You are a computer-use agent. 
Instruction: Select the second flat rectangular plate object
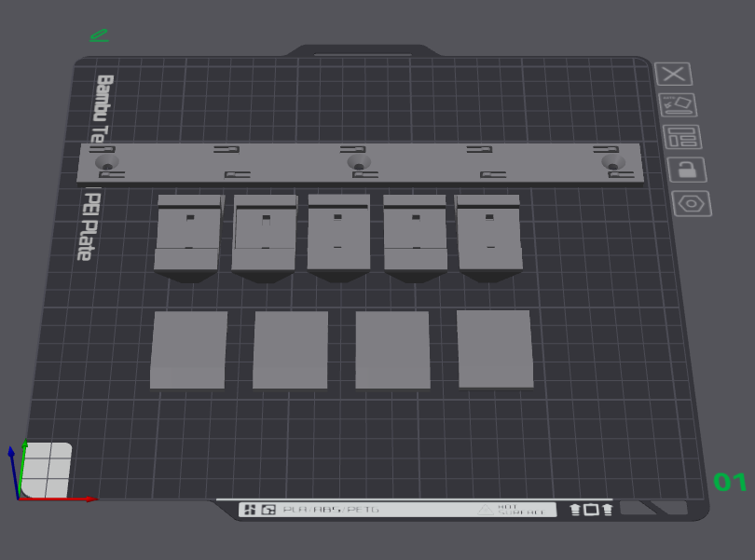pos(290,349)
